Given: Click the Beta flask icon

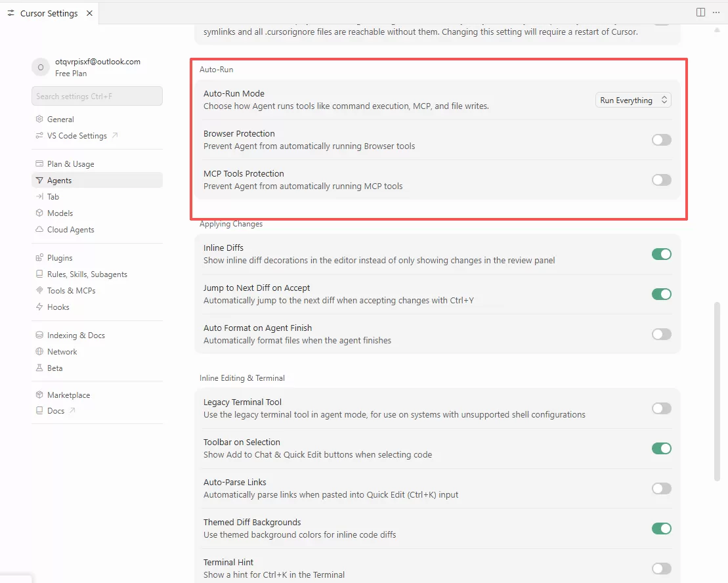Looking at the screenshot, I should point(39,368).
